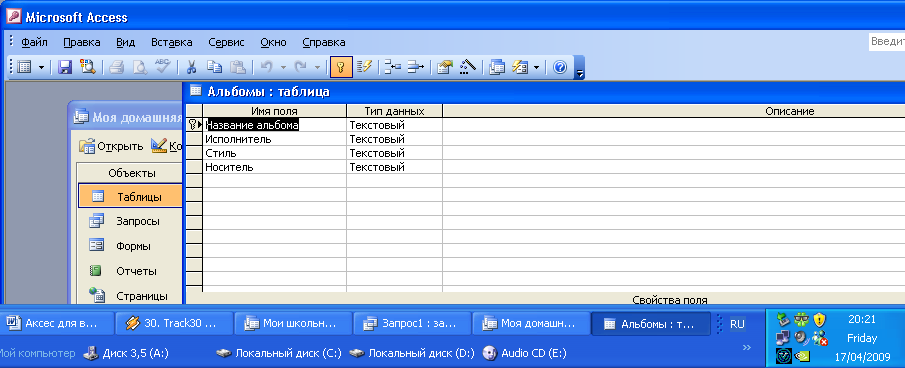Open the Вставка menu
Image resolution: width=905 pixels, height=368 pixels.
(x=171, y=42)
